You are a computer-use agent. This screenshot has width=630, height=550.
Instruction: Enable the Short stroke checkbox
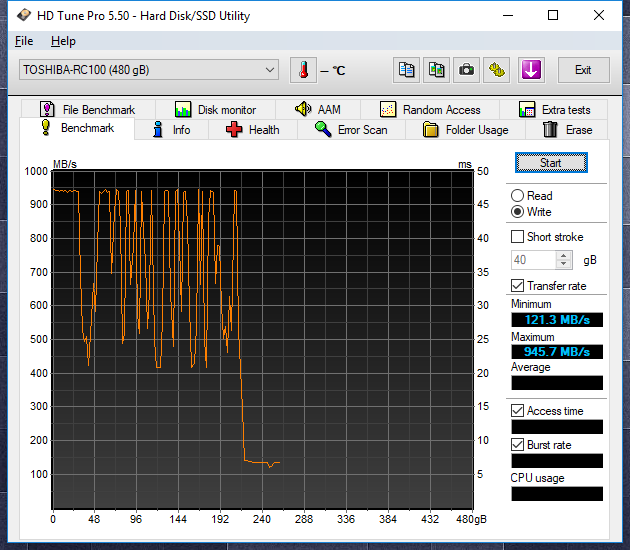click(518, 237)
